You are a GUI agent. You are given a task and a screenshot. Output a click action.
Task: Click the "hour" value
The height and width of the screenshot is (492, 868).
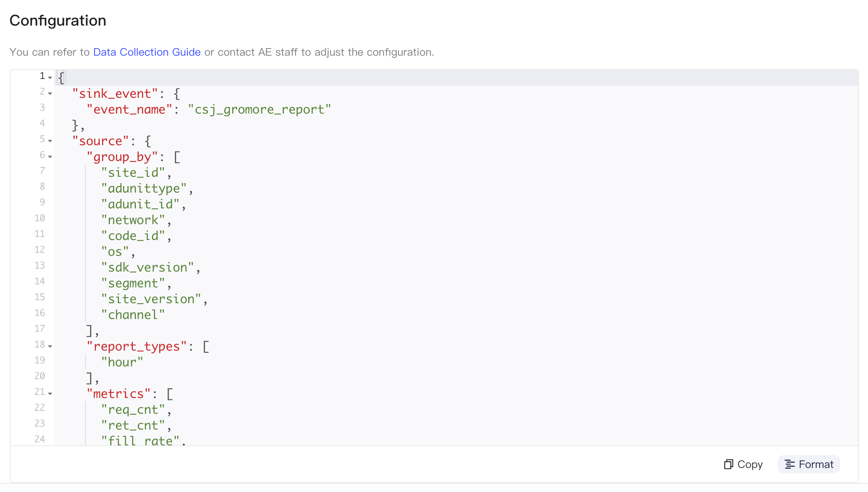(x=122, y=362)
